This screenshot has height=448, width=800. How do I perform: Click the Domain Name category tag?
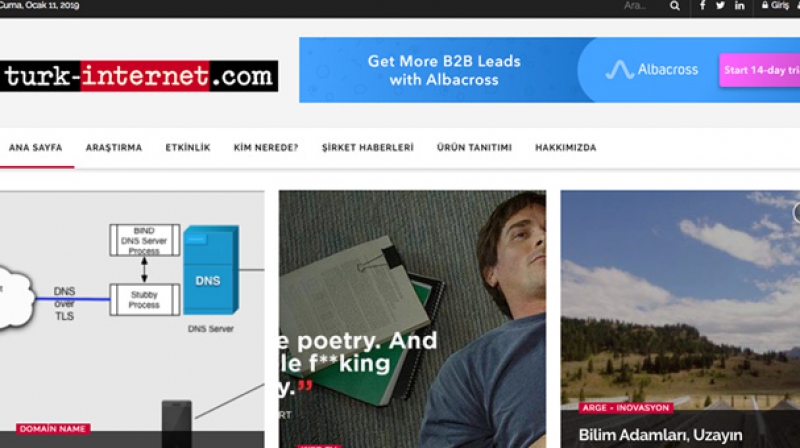coord(53,429)
